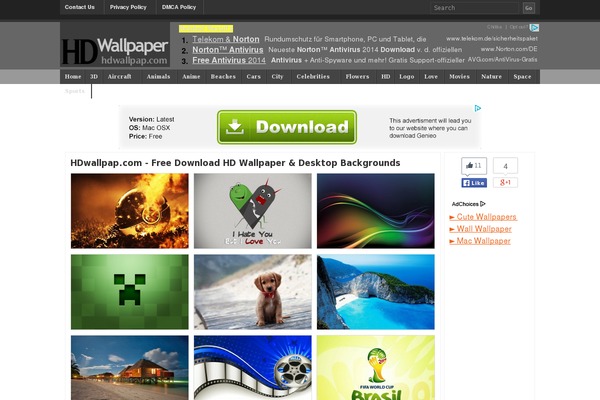
Task: Click the Free Antivirus 2014 ad link
Action: (229, 60)
